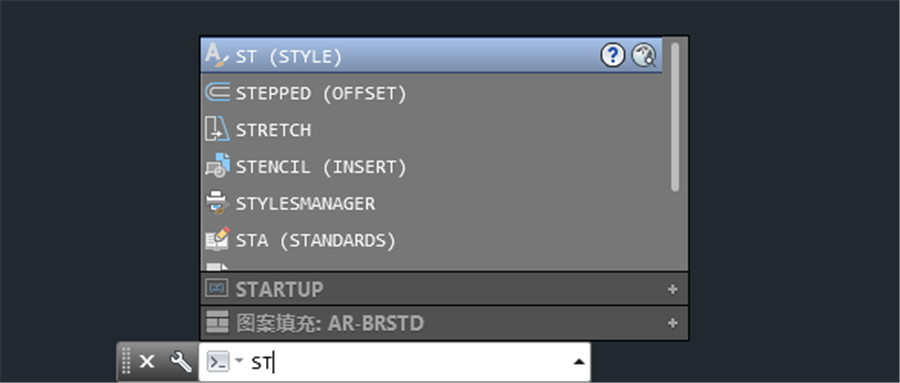Screen dimensions: 900x383
Task: Close the command line window
Action: pos(147,362)
